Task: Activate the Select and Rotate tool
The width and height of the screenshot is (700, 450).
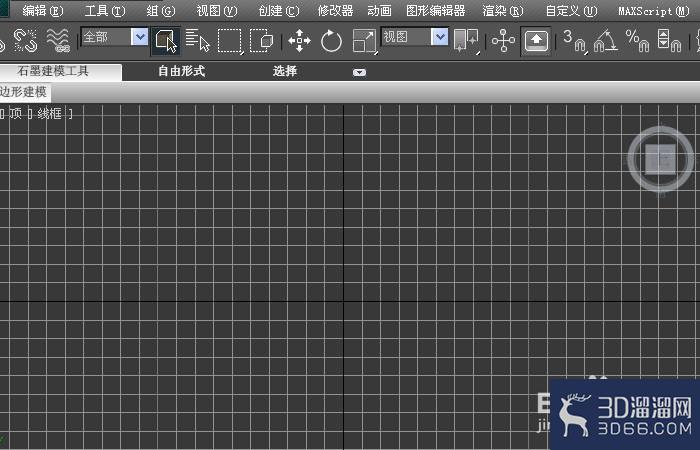Action: (331, 41)
